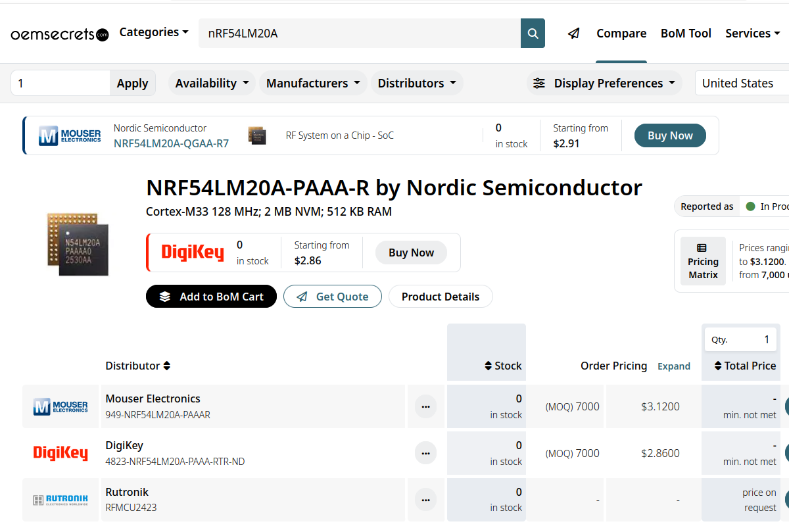Image resolution: width=789 pixels, height=532 pixels.
Task: Expand the Categories dropdown
Action: click(154, 32)
